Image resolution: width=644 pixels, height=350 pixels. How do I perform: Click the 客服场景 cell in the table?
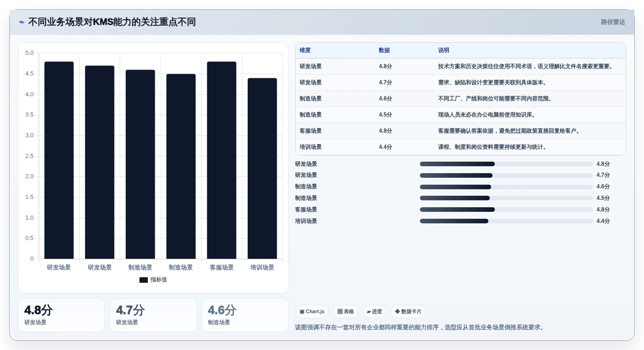pos(311,131)
